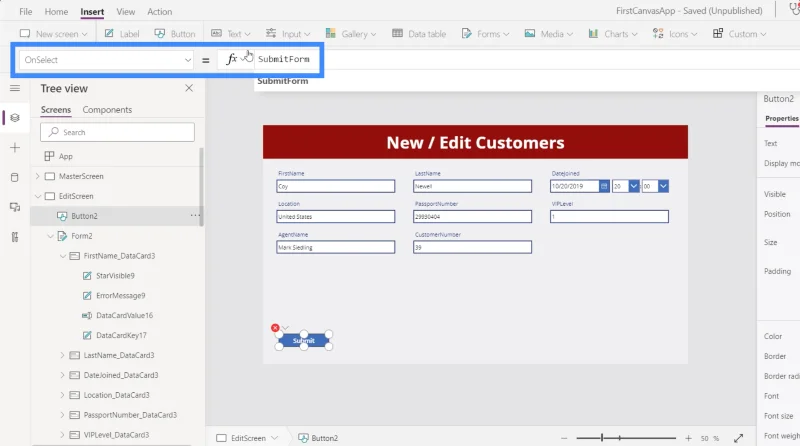The width and height of the screenshot is (800, 446).
Task: Select SubmitForm autocomplete suggestion
Action: (x=283, y=81)
